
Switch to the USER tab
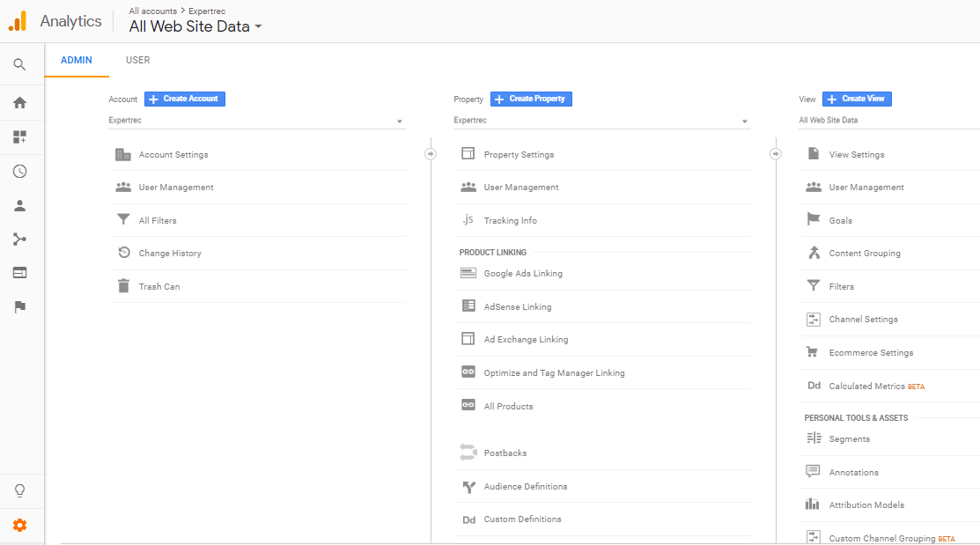click(137, 60)
